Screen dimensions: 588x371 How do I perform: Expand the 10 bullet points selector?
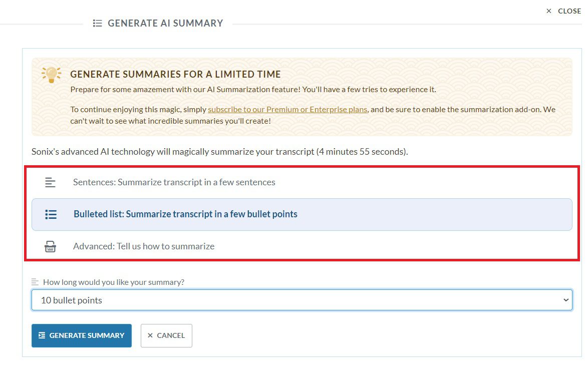(x=301, y=299)
